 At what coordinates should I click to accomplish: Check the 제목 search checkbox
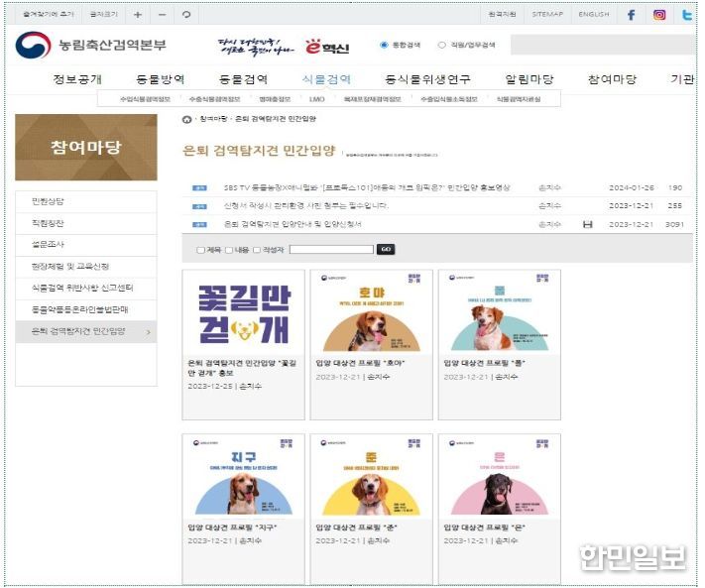click(x=201, y=250)
